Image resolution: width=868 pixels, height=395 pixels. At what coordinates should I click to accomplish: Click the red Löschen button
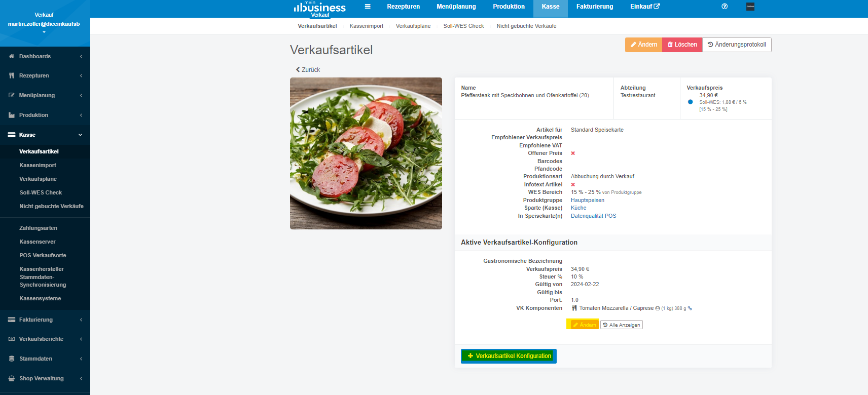point(682,45)
